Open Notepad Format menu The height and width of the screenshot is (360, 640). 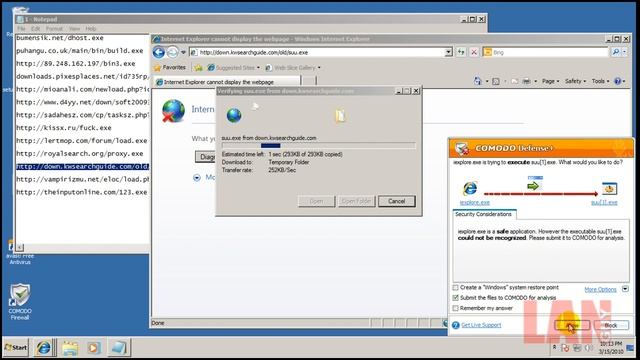(54, 29)
